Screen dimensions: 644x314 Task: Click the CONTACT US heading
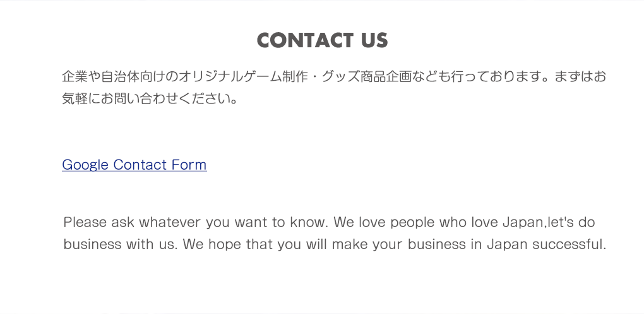pyautogui.click(x=322, y=40)
